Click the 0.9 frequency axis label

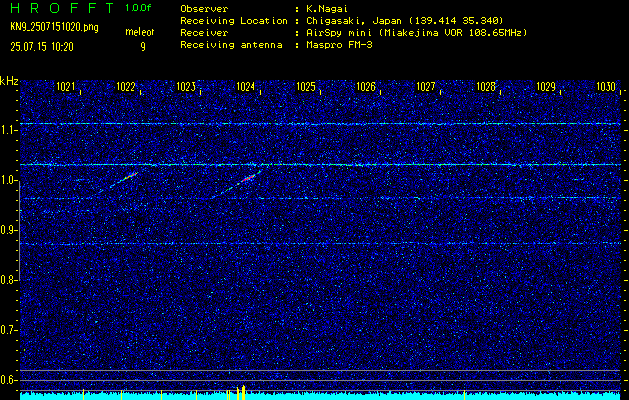[x=8, y=230]
